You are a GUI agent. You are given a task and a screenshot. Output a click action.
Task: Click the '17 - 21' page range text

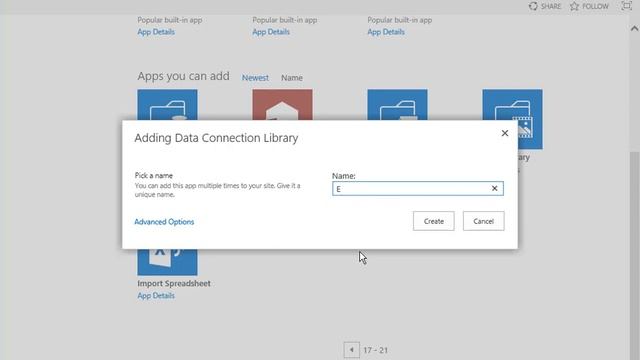click(376, 350)
